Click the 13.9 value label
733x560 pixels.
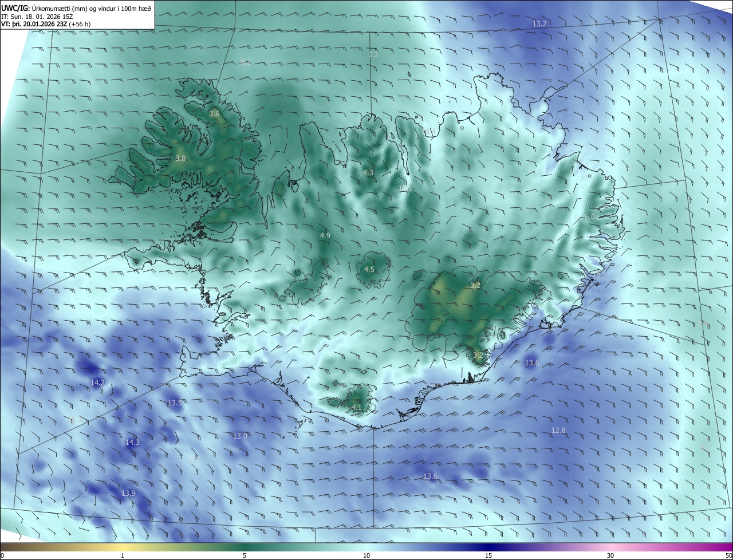click(x=128, y=493)
